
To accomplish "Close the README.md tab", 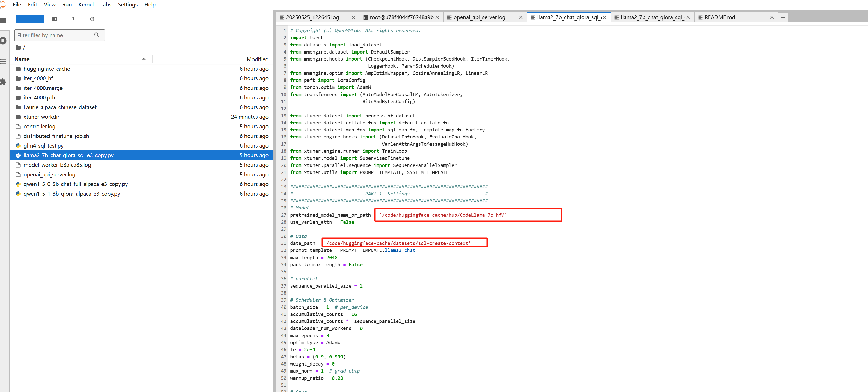I will [772, 18].
